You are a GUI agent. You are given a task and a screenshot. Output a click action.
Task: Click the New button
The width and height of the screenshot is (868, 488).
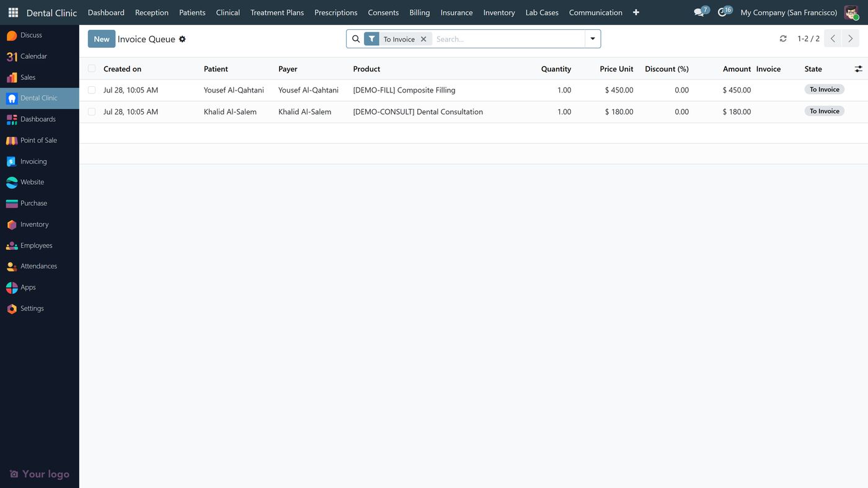[x=102, y=39]
